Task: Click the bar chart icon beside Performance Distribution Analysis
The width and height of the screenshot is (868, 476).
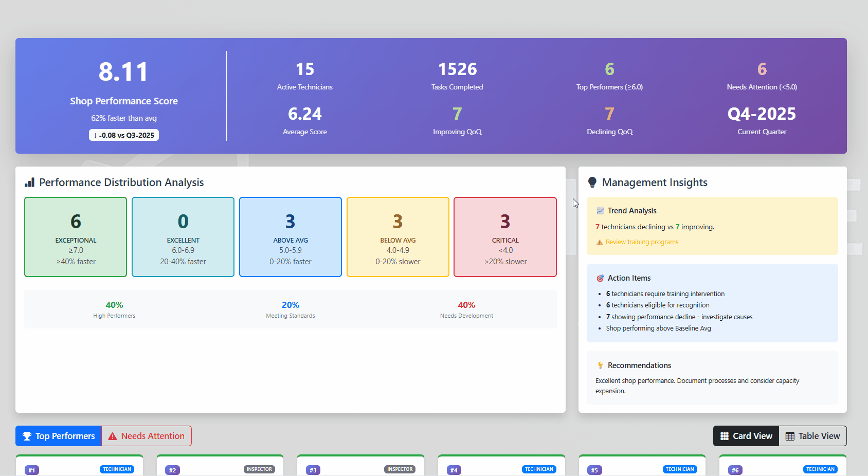Action: click(29, 182)
